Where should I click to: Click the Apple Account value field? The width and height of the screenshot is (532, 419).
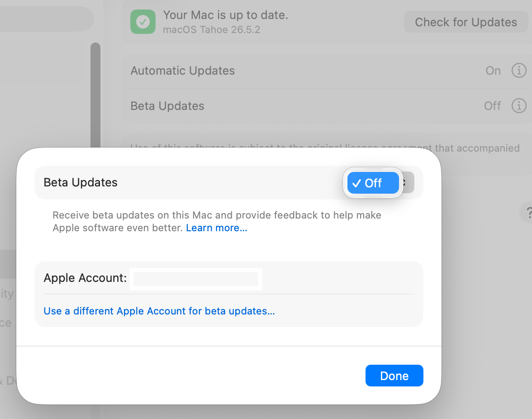pyautogui.click(x=196, y=279)
